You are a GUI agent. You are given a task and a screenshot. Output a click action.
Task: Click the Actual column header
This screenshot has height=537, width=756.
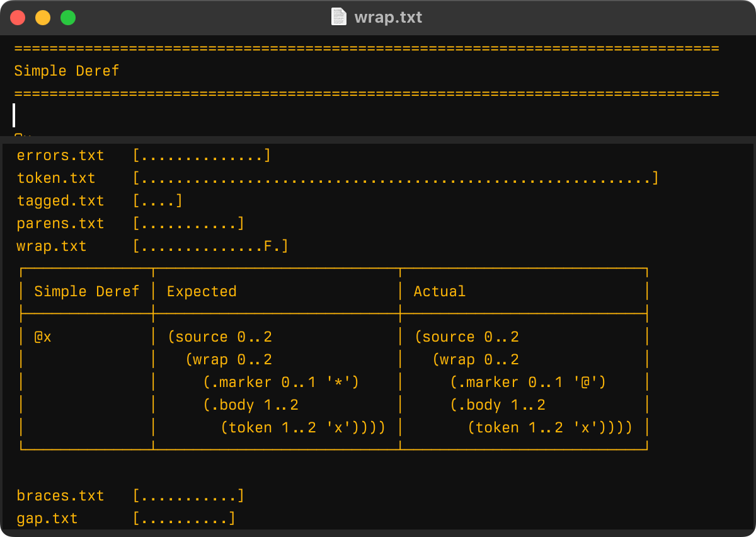[x=439, y=291]
